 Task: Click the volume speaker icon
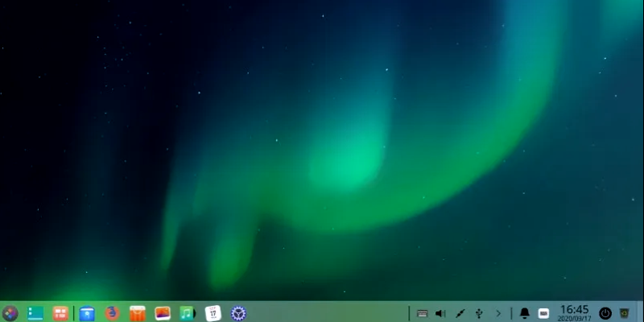[x=440, y=313]
